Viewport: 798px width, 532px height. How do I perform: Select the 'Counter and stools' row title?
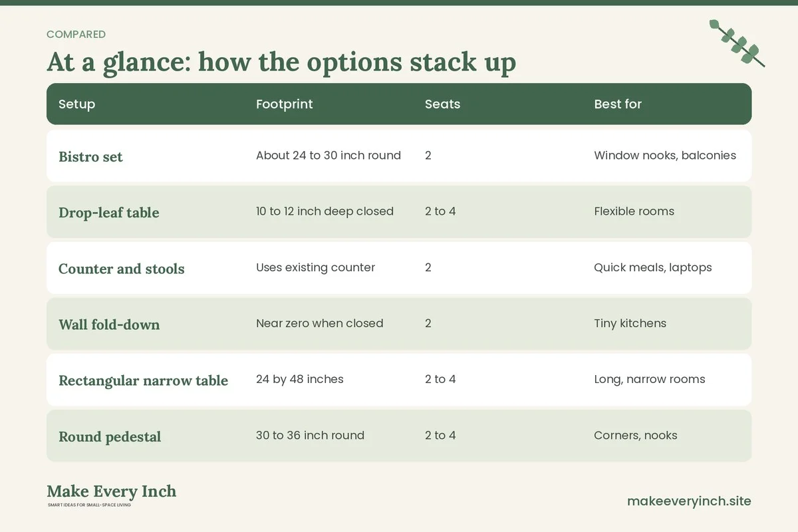point(122,269)
